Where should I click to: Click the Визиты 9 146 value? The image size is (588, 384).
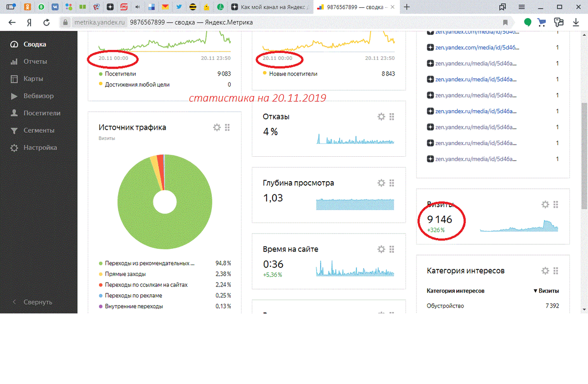tap(440, 219)
